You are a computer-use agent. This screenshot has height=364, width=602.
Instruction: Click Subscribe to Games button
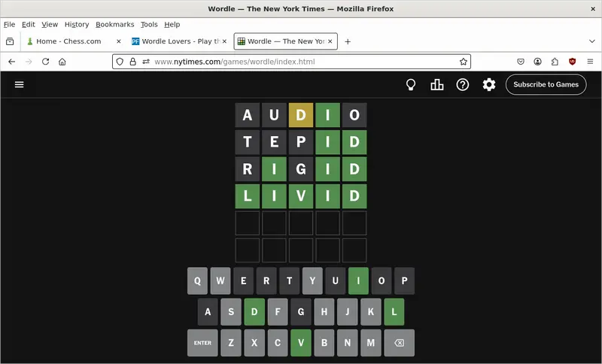[x=546, y=84]
